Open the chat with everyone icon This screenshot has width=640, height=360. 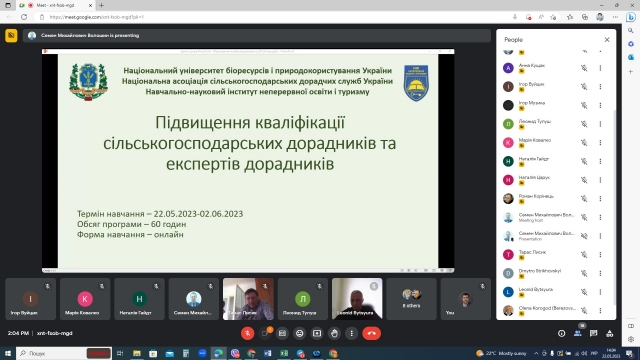click(x=593, y=333)
